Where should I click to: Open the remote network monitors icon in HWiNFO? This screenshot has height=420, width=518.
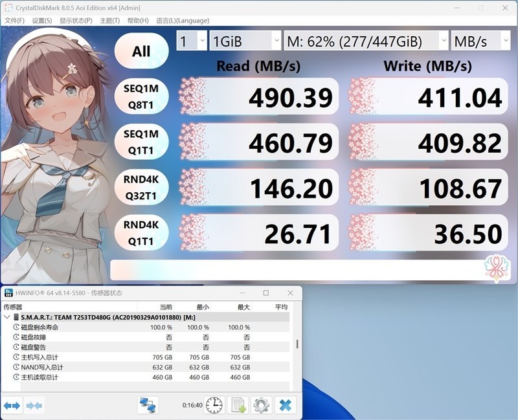(x=148, y=405)
